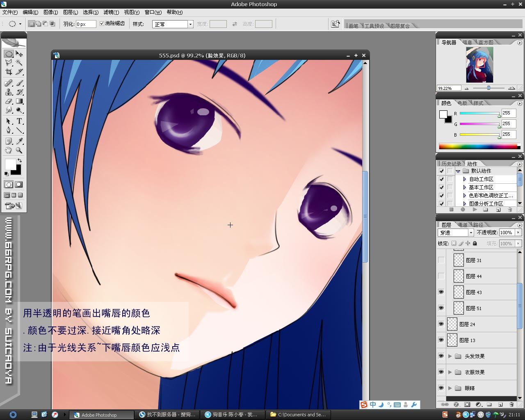
Task: Expand the 自动工作区 action
Action: point(464,179)
